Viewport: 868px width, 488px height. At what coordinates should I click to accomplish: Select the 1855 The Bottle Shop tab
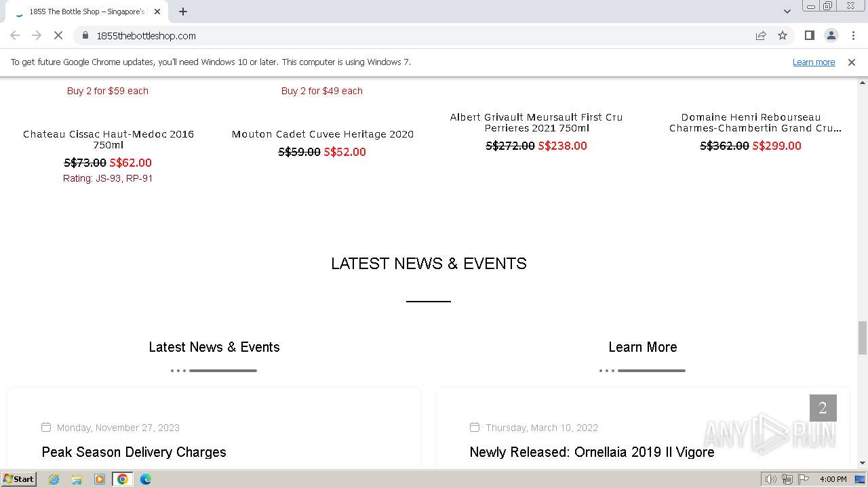pos(87,12)
